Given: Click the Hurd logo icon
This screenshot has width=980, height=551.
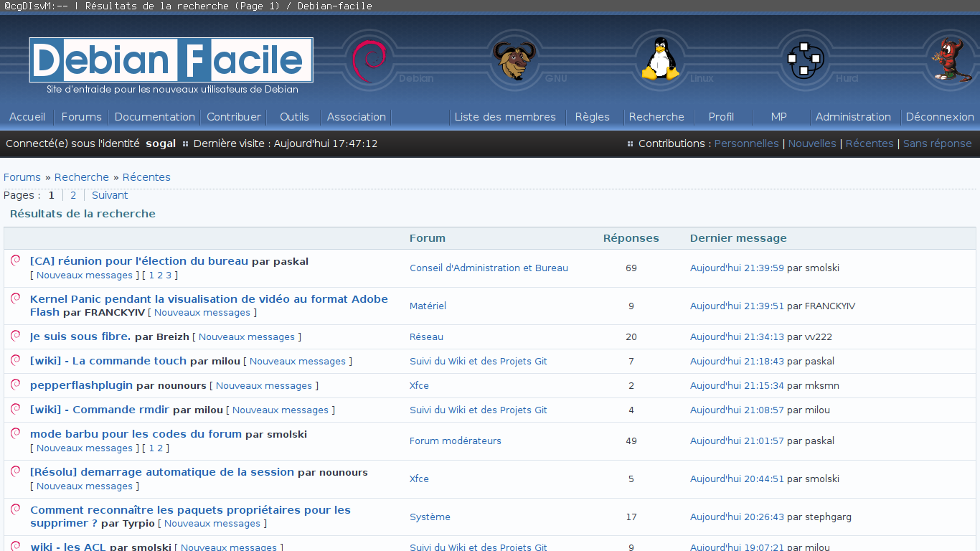Looking at the screenshot, I should click(805, 60).
